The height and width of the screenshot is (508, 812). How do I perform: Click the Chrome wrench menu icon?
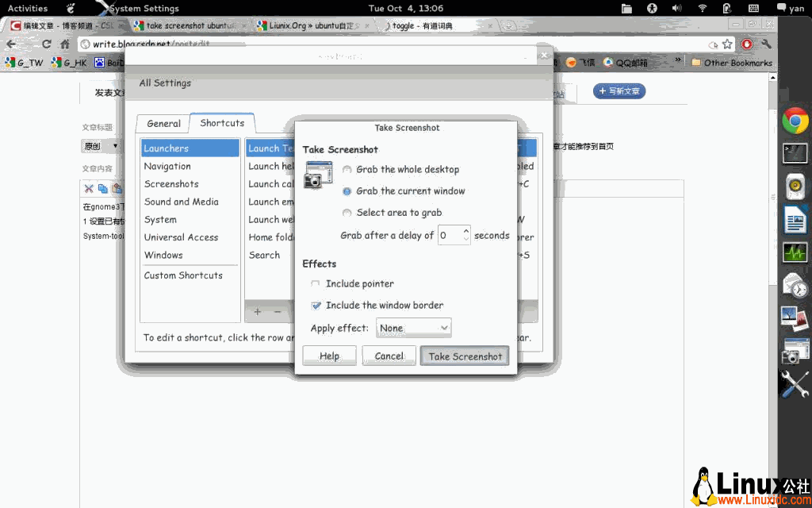coord(766,44)
